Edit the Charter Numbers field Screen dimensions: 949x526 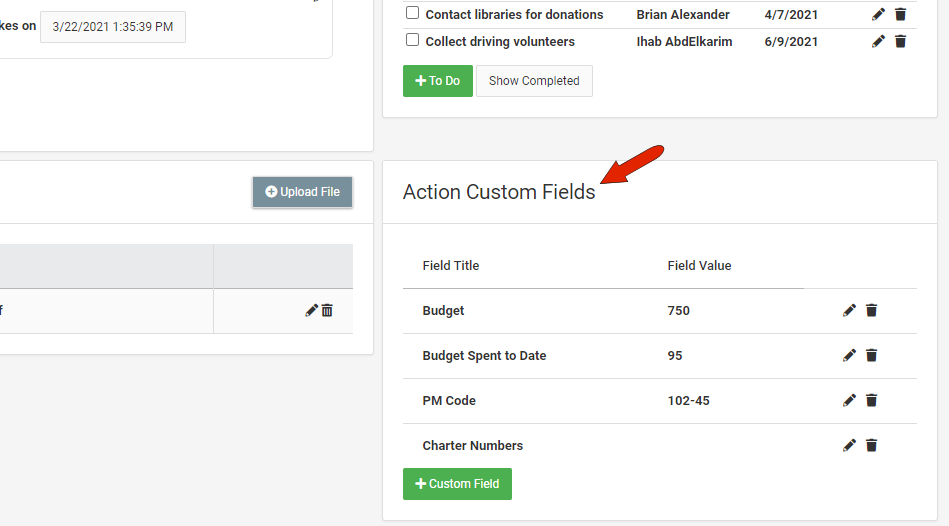coord(849,446)
